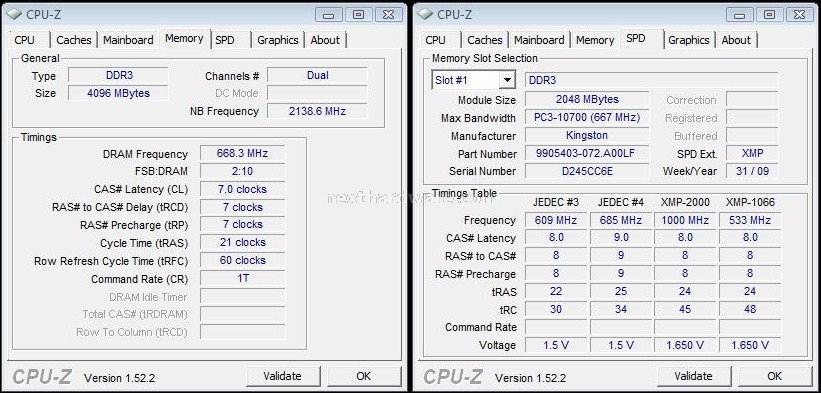Click JEDEC #3 tRAS value 22

tap(556, 291)
